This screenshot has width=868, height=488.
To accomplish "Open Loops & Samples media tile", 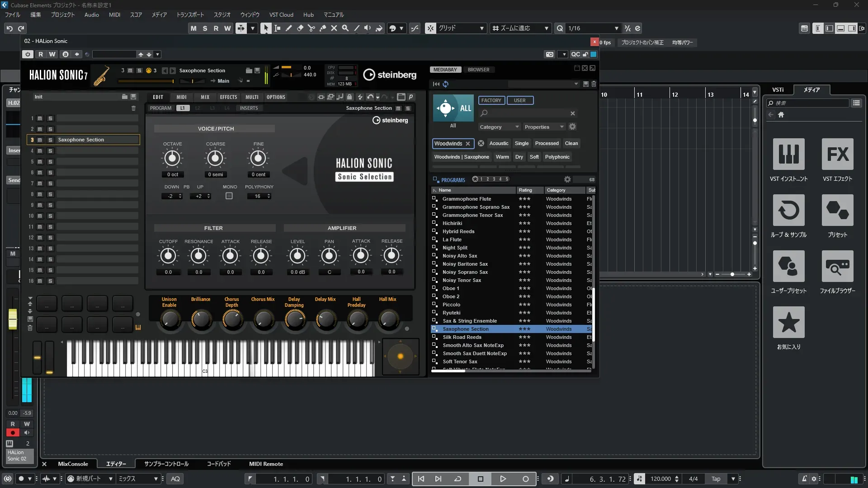I will coord(788,211).
